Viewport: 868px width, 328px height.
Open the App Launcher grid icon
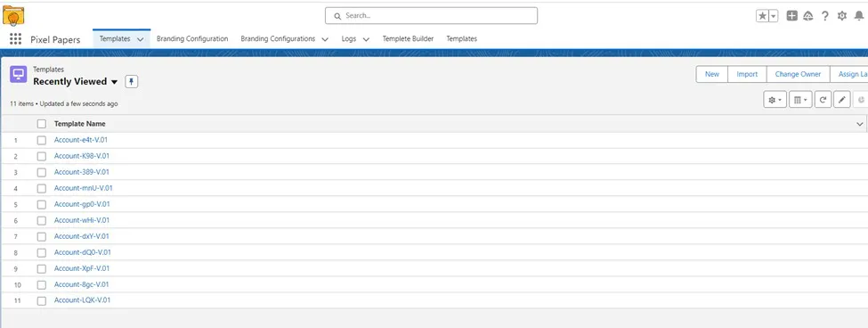(x=15, y=39)
